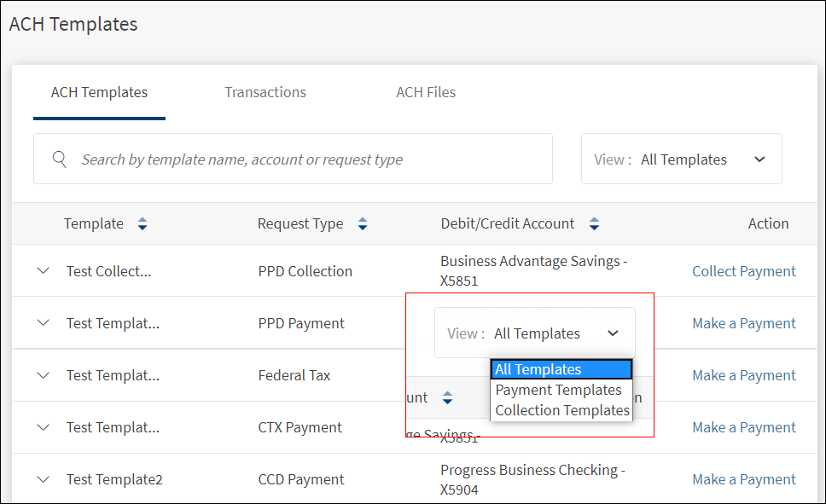Click the search magnifier icon
The width and height of the screenshot is (826, 504).
click(x=59, y=159)
